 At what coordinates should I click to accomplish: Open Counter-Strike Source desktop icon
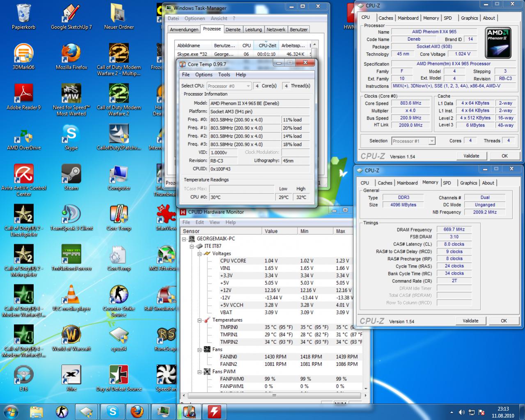click(119, 301)
